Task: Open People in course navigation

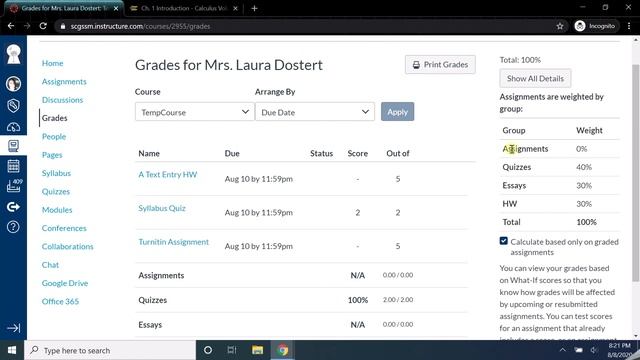Action: coord(53,137)
